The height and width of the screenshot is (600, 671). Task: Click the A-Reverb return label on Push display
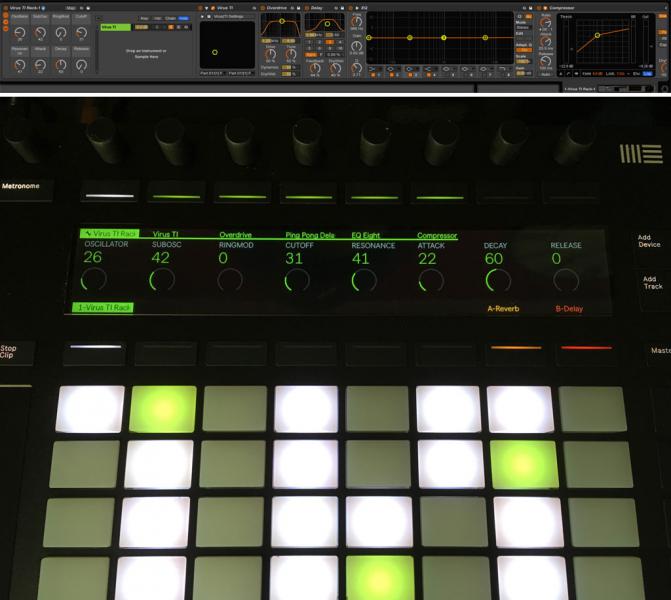pos(503,309)
